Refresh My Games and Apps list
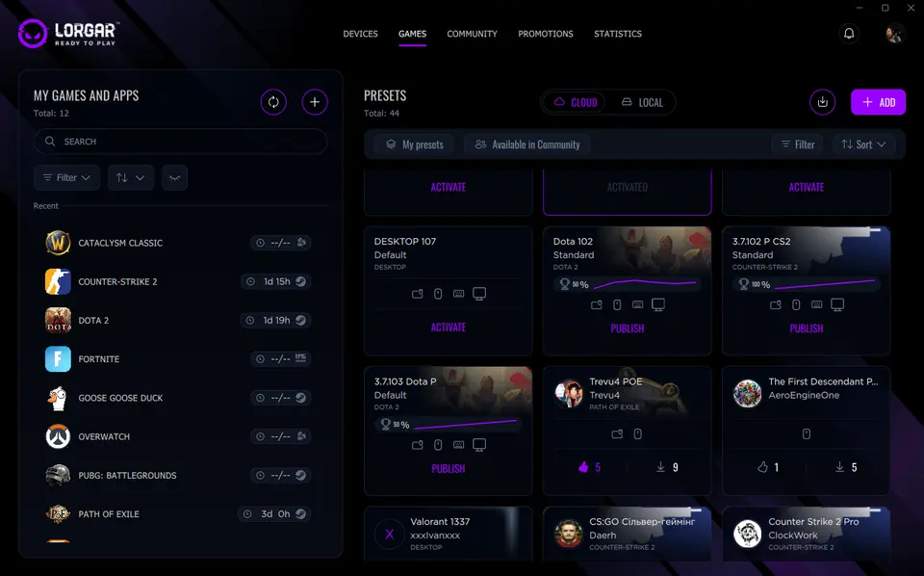Viewport: 924px width, 576px height. (273, 102)
